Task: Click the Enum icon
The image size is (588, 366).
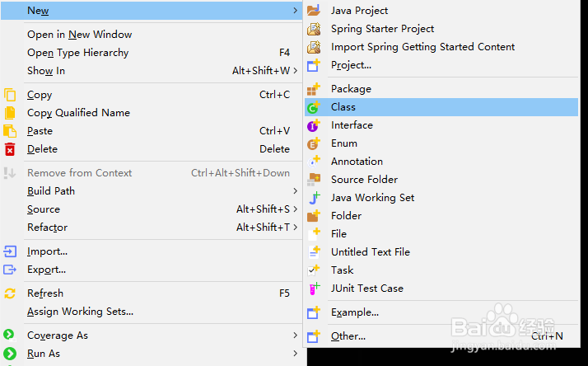Action: coord(313,143)
